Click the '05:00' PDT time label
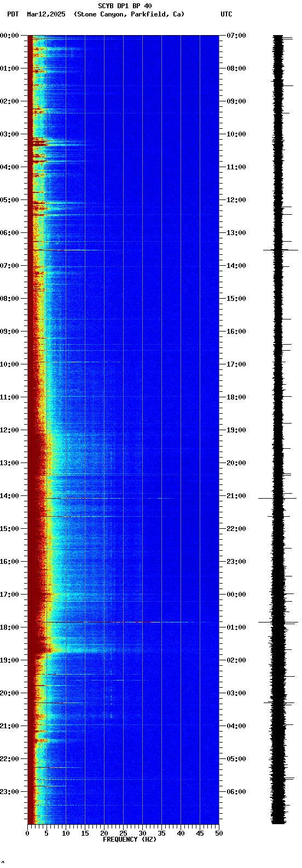The width and height of the screenshot is (302, 868). (8, 200)
